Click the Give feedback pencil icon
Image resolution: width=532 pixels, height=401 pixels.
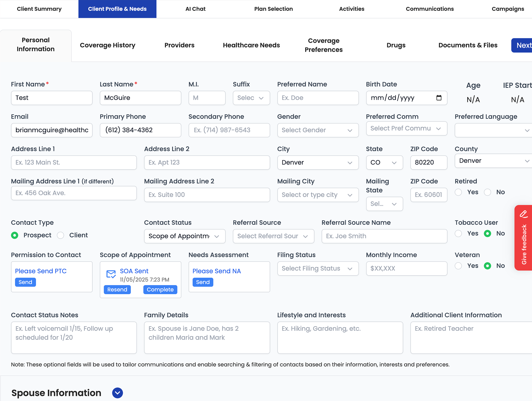(523, 214)
